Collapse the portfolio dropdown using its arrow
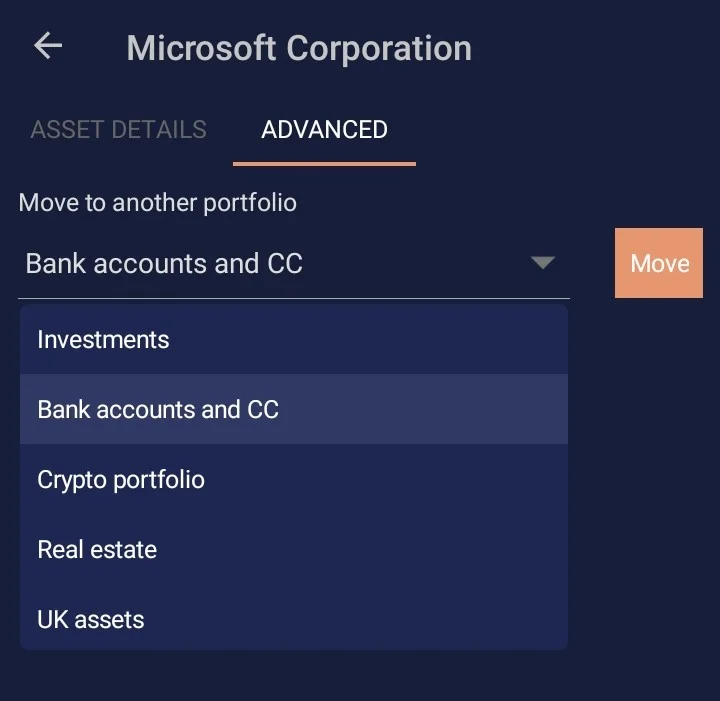The height and width of the screenshot is (701, 720). tap(542, 263)
